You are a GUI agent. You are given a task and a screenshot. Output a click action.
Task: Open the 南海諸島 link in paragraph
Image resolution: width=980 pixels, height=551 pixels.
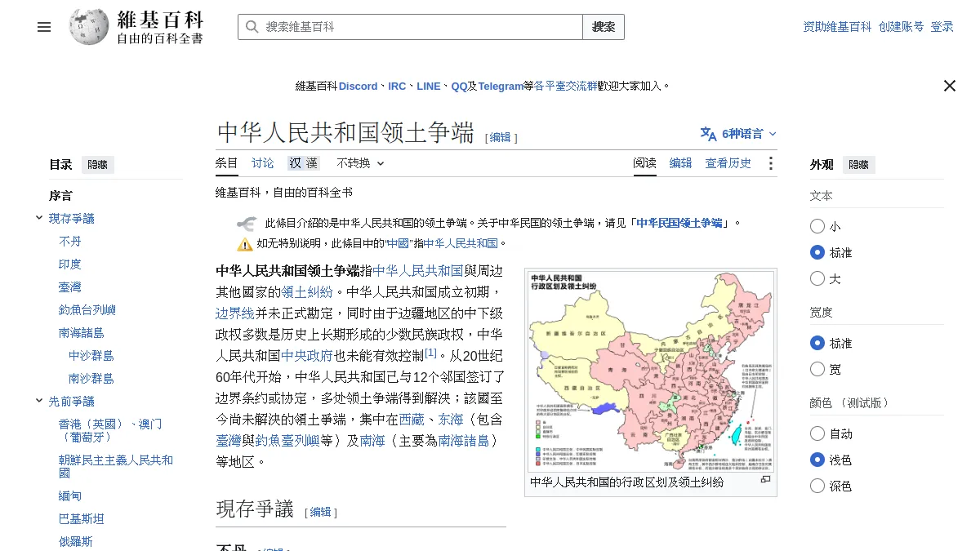[464, 440]
